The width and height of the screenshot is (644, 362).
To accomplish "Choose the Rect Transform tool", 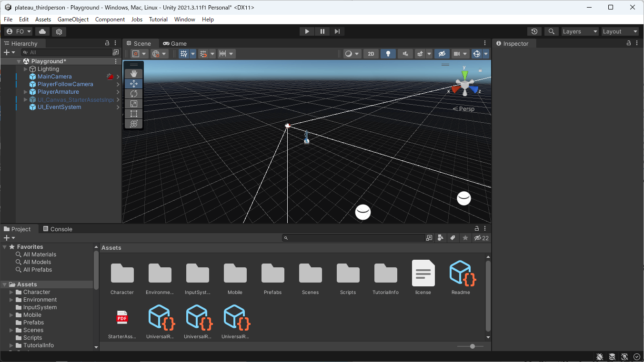I will click(133, 114).
